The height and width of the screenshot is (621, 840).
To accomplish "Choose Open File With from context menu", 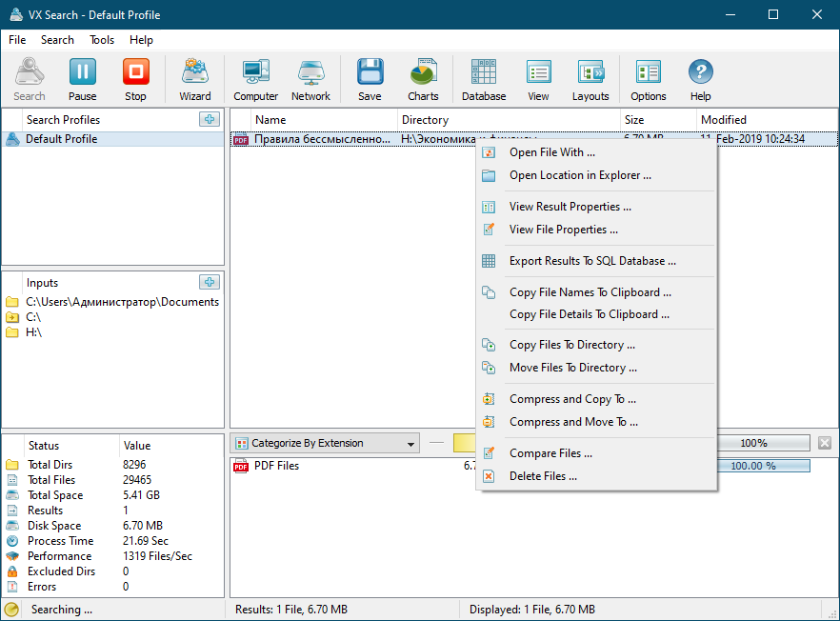I will click(x=596, y=152).
